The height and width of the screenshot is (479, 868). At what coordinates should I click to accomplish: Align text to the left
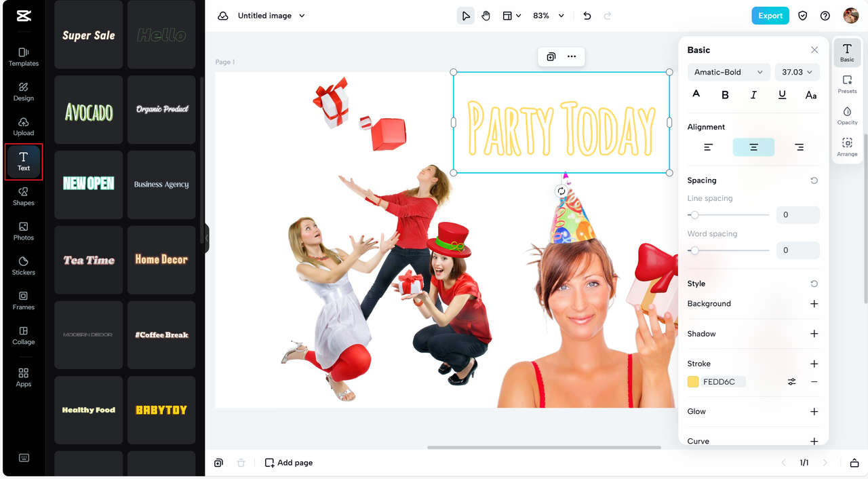point(709,147)
